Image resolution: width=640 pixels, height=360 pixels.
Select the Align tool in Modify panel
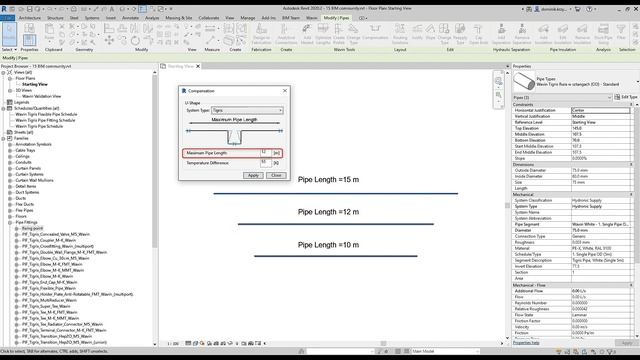coord(109,28)
